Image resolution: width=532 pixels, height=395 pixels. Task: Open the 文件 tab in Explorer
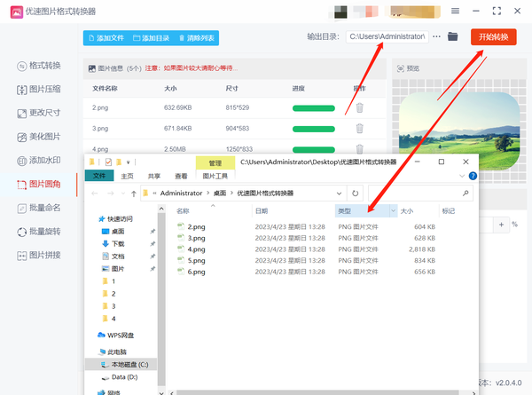99,176
